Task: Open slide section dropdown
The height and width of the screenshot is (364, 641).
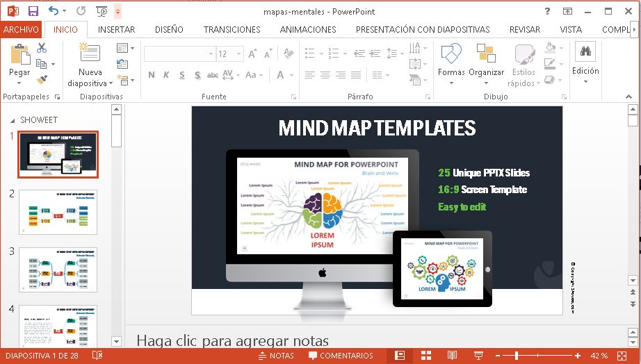Action: pyautogui.click(x=125, y=80)
